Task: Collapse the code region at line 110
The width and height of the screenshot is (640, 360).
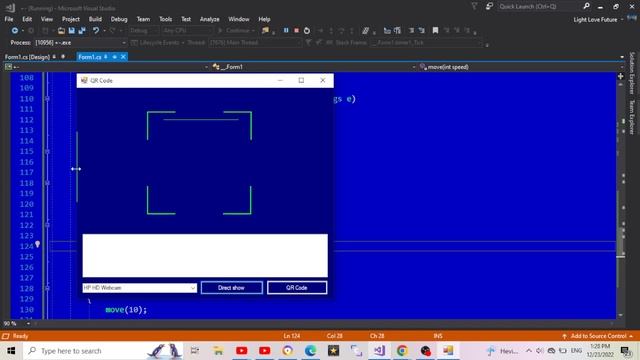Action: [47, 99]
